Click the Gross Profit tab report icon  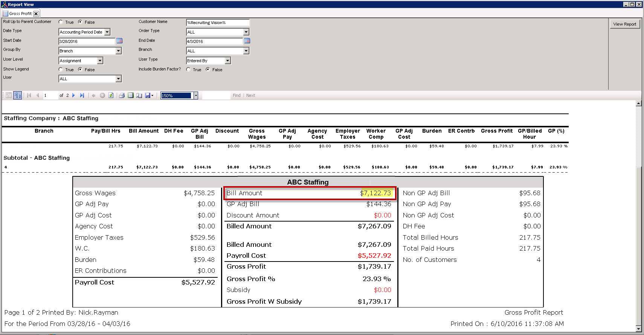point(5,14)
